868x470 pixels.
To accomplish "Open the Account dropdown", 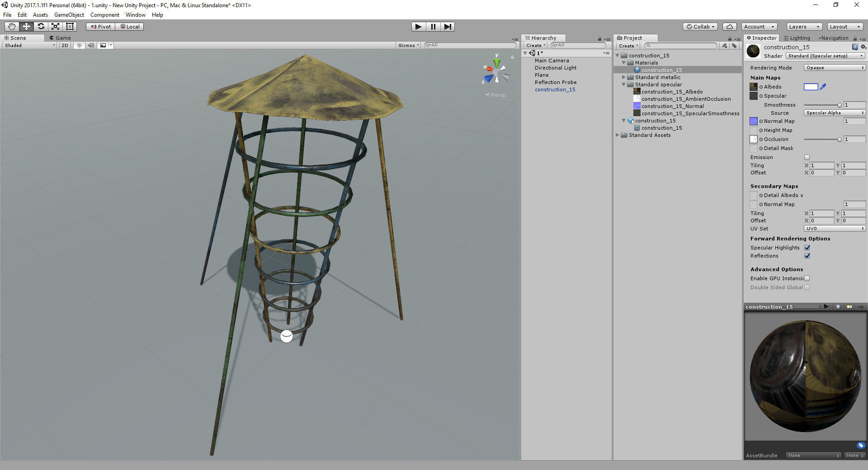I will click(759, 27).
